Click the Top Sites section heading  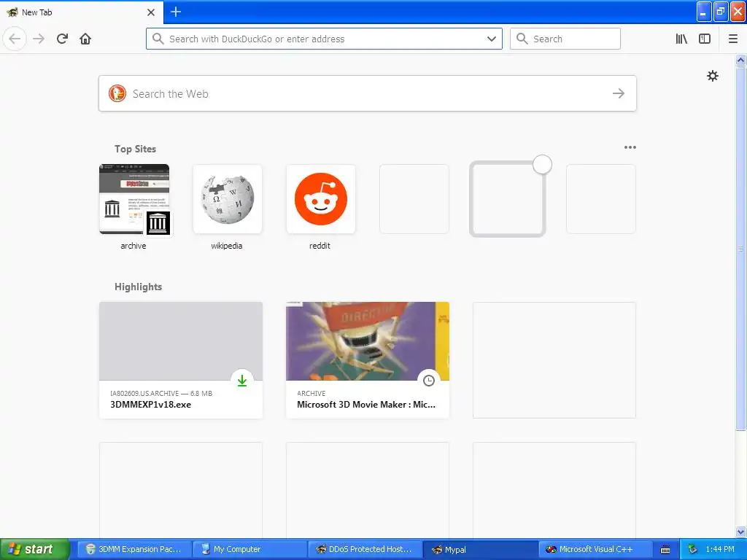(135, 149)
